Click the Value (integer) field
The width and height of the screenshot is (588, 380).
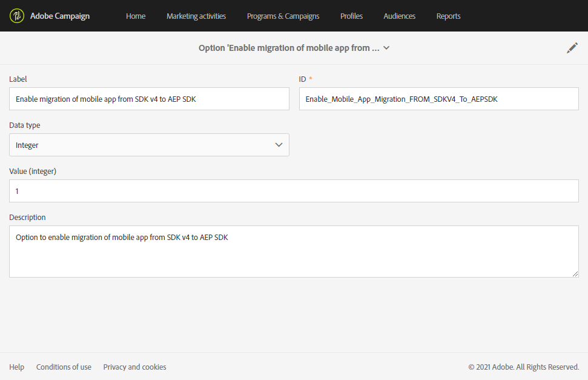click(294, 191)
